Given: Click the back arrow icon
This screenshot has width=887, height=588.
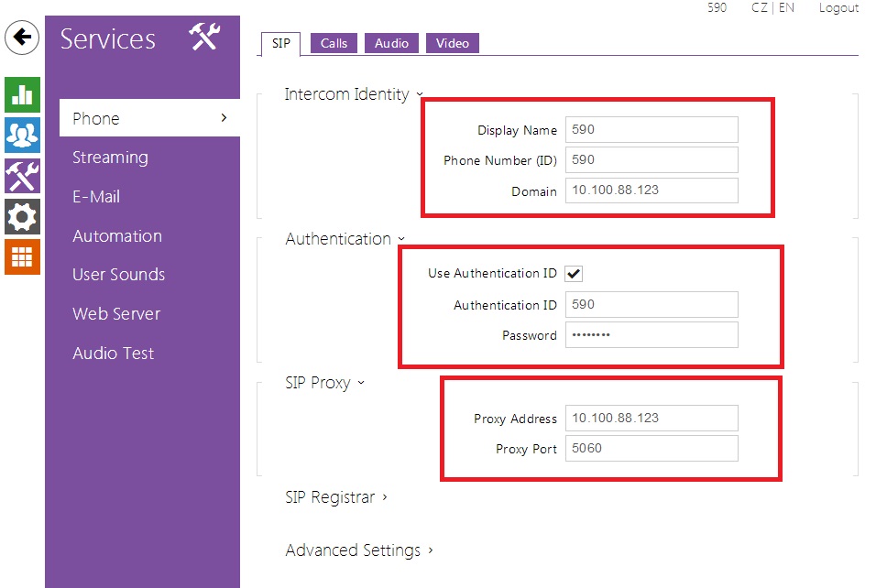Looking at the screenshot, I should pos(22,38).
